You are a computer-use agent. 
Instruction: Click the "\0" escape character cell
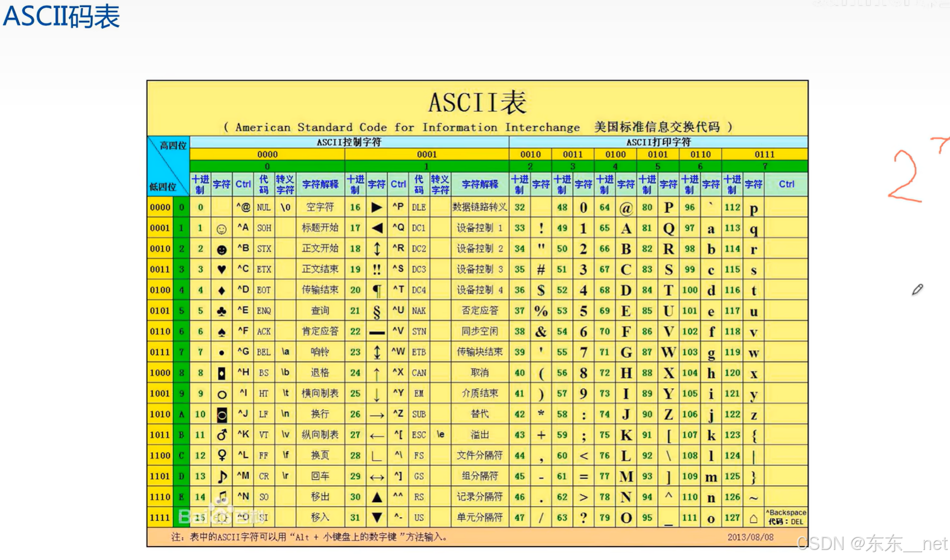click(285, 207)
